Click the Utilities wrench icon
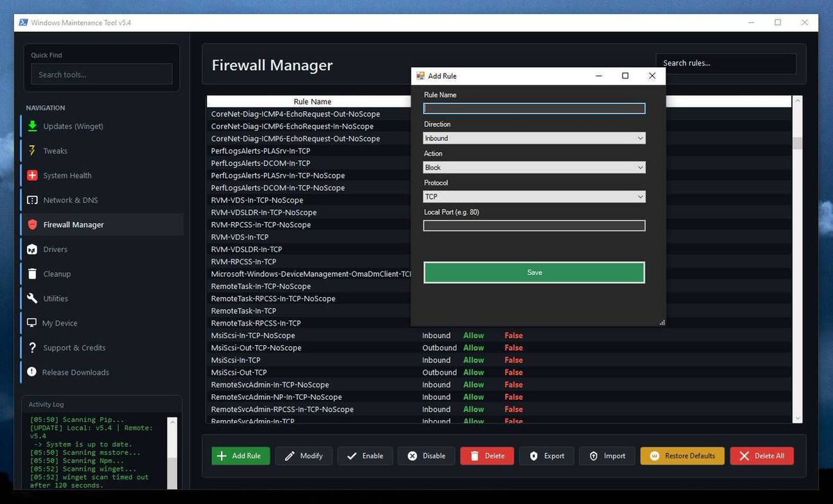 [32, 298]
